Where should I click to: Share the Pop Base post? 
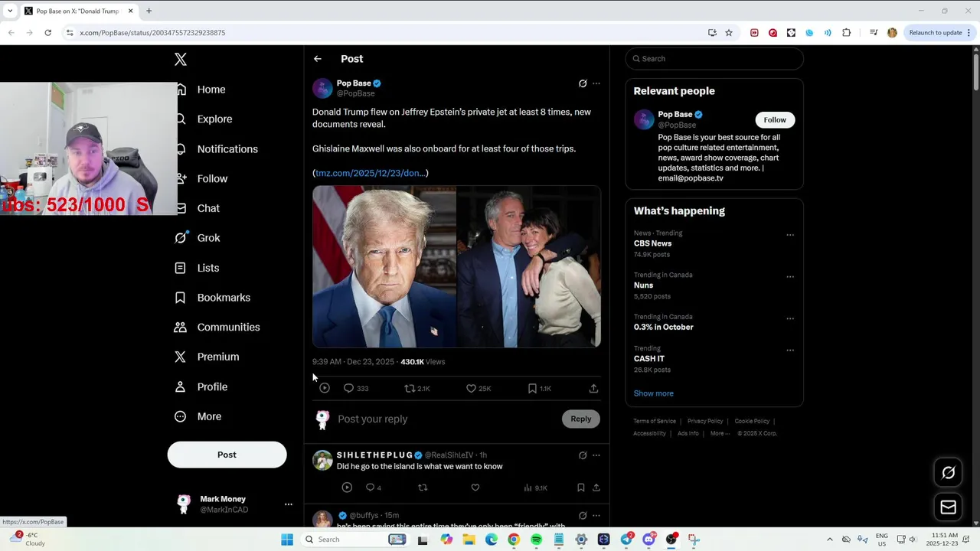coord(593,389)
